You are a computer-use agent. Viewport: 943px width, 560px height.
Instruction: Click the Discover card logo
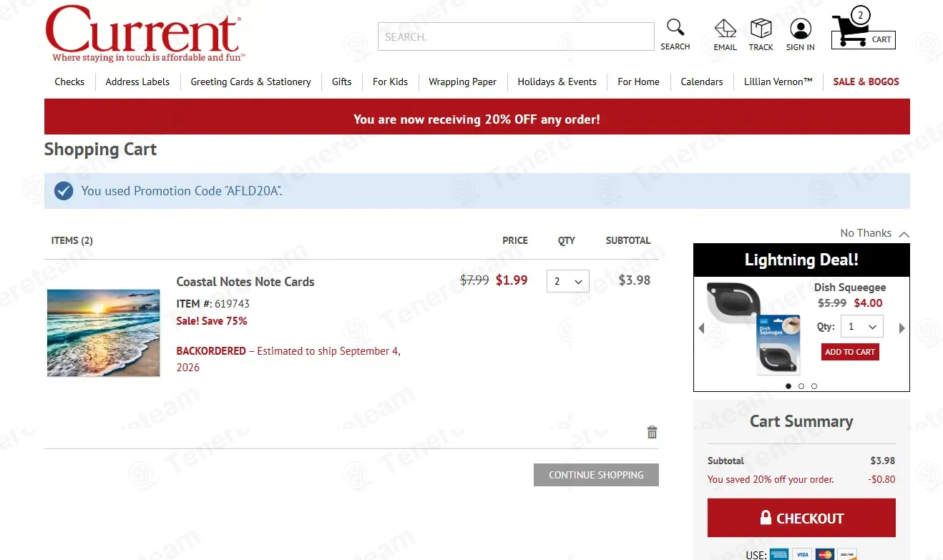tap(848, 554)
